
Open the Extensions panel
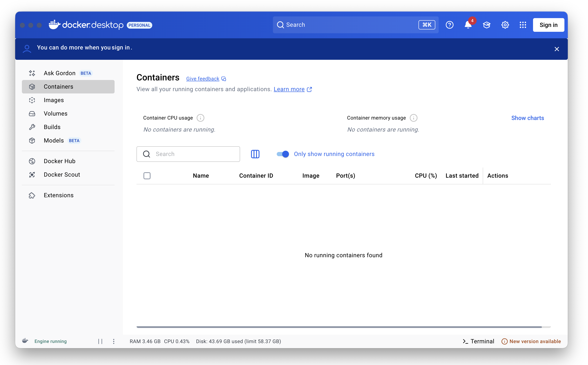pos(58,195)
